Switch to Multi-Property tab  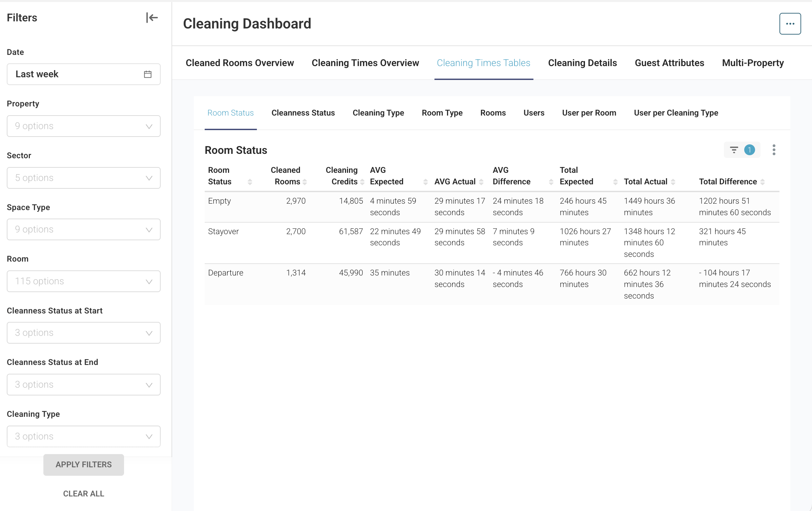coord(753,63)
